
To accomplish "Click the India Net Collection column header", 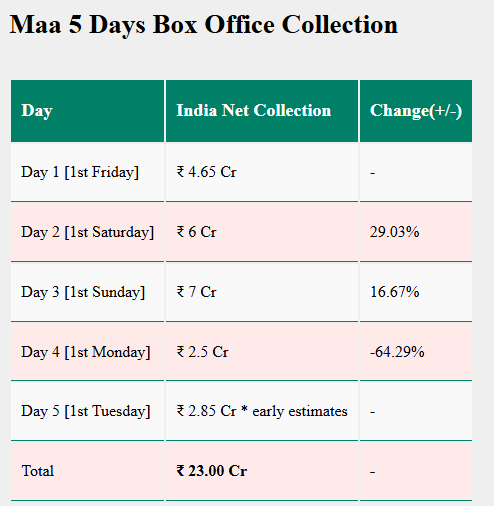I will [262, 111].
